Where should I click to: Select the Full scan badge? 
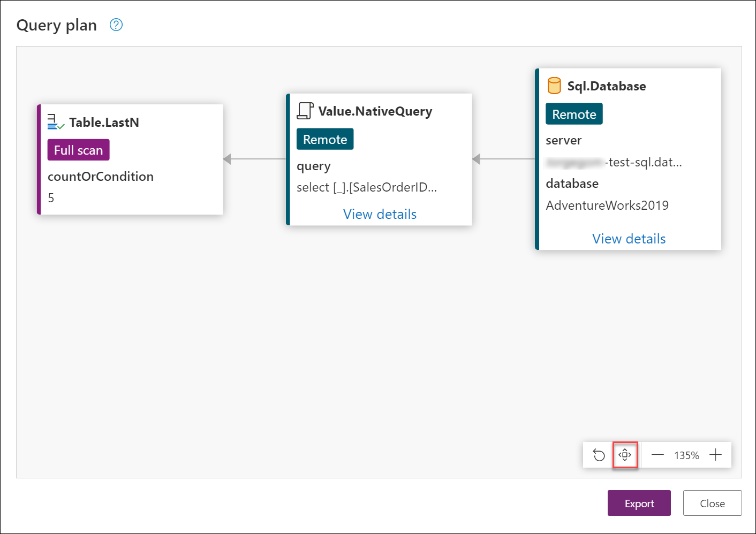point(78,150)
